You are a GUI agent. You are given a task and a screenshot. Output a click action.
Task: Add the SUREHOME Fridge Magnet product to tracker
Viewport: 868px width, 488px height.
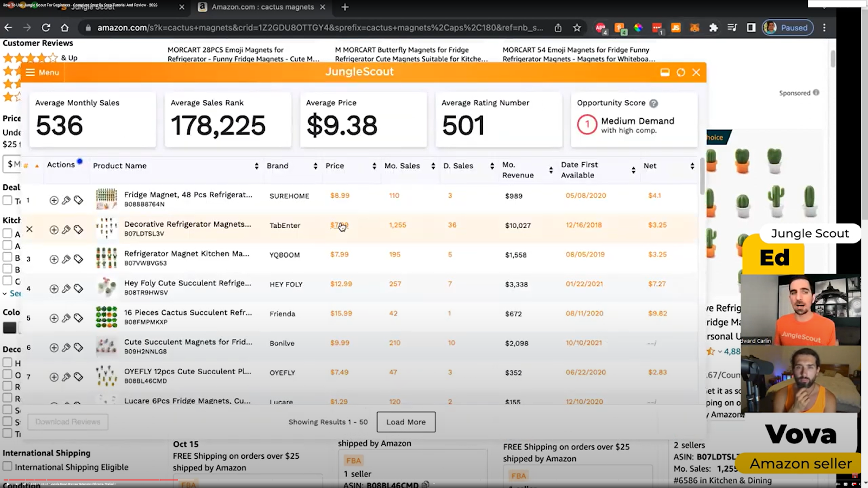(54, 201)
